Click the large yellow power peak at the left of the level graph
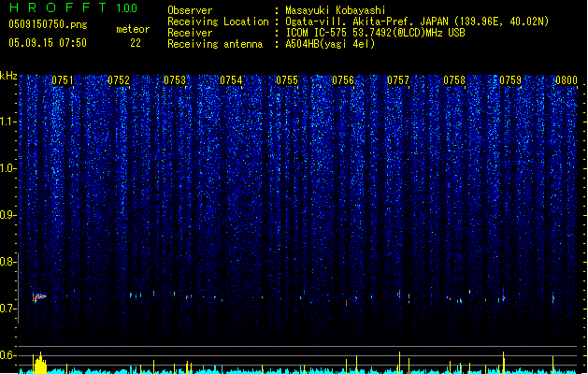588x374 pixels. pos(40,363)
